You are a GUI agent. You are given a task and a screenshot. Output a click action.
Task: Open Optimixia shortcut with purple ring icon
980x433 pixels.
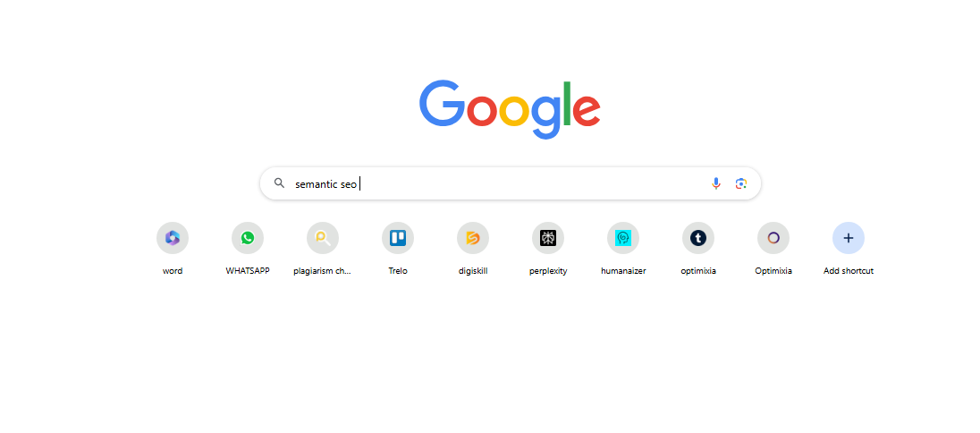(773, 238)
